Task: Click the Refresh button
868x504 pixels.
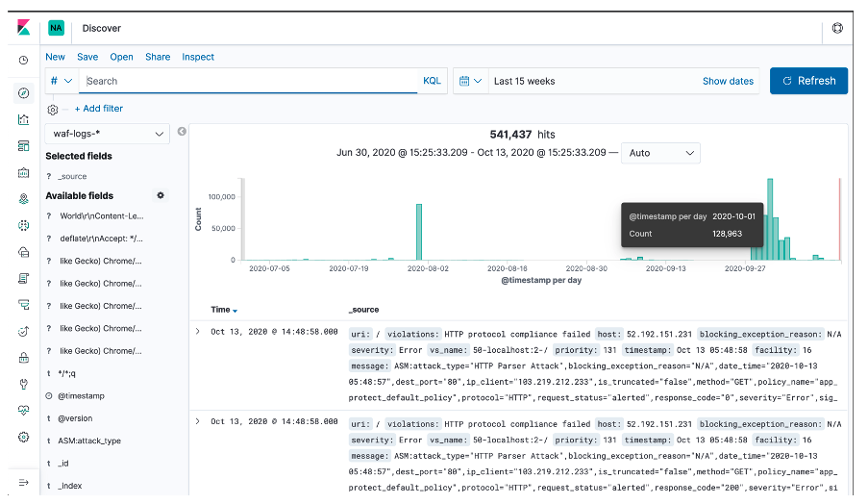Action: click(x=808, y=81)
